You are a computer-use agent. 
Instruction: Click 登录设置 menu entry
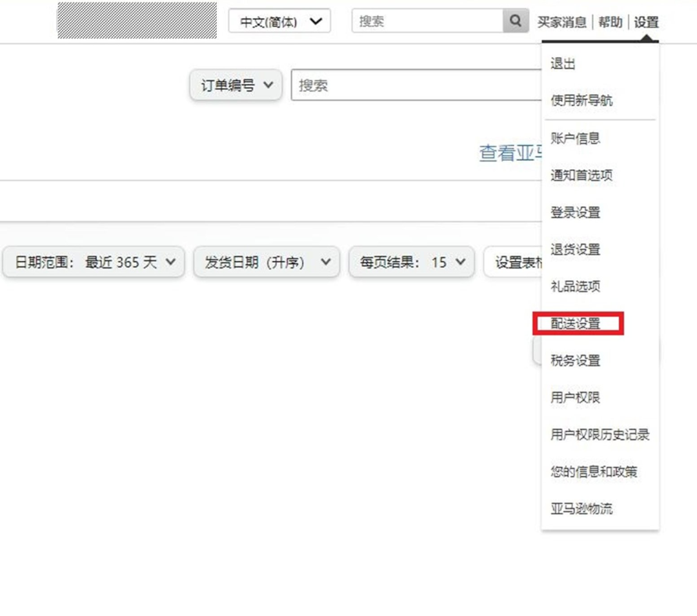(x=574, y=212)
